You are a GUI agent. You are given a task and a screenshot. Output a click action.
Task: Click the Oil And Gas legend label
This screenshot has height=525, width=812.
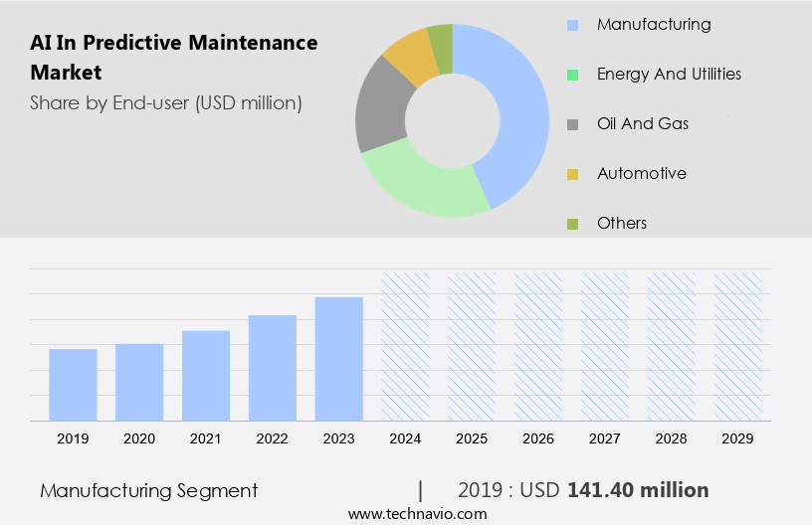642,123
